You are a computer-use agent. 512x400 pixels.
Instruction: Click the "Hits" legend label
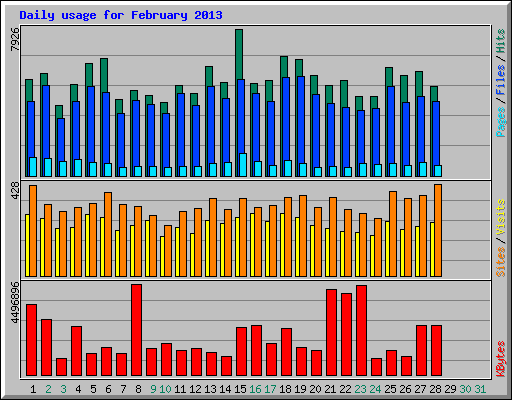point(500,41)
